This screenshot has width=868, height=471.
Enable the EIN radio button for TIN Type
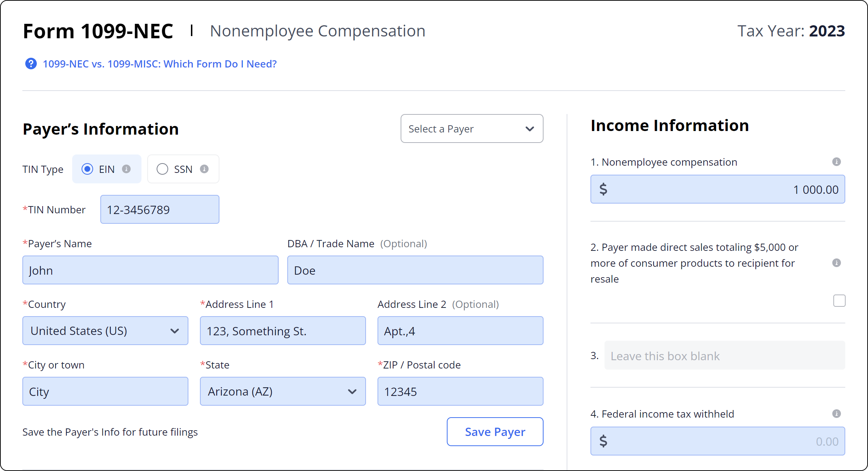pos(87,169)
